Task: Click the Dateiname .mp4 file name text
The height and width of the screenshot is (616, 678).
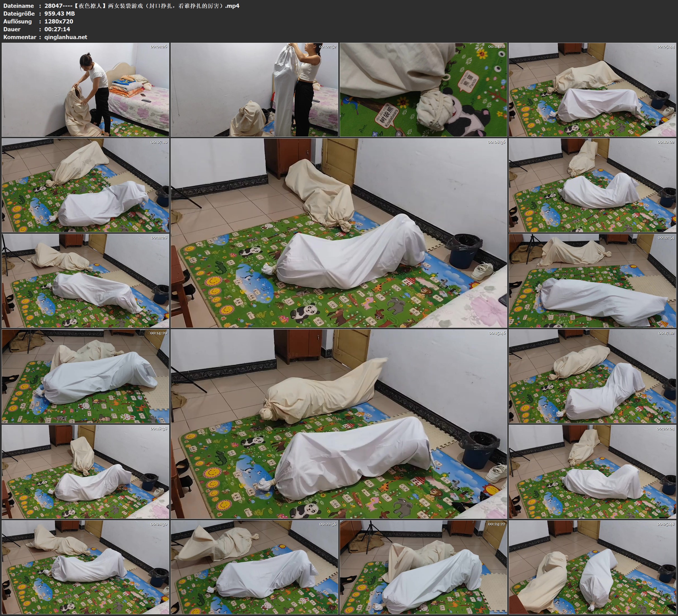Action: (142, 6)
